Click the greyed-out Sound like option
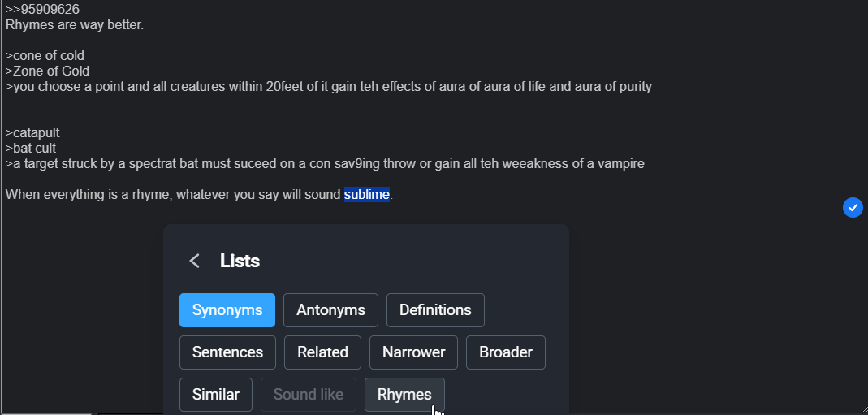This screenshot has height=415, width=868. click(309, 395)
